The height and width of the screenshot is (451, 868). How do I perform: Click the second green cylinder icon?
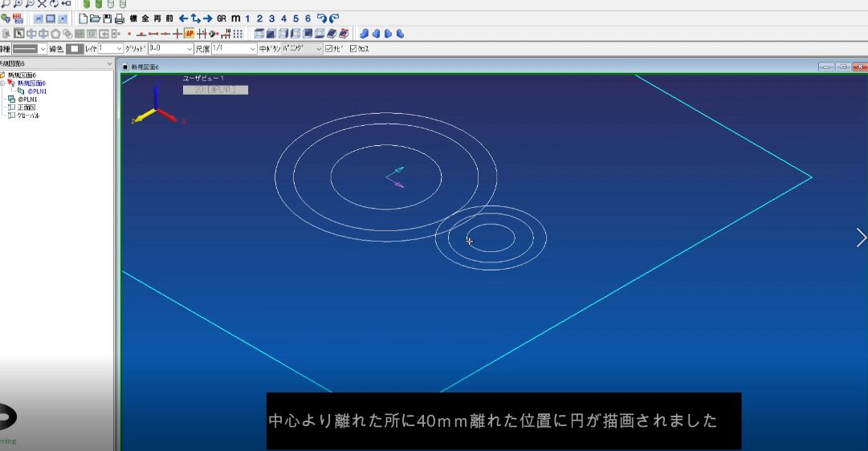pyautogui.click(x=99, y=4)
